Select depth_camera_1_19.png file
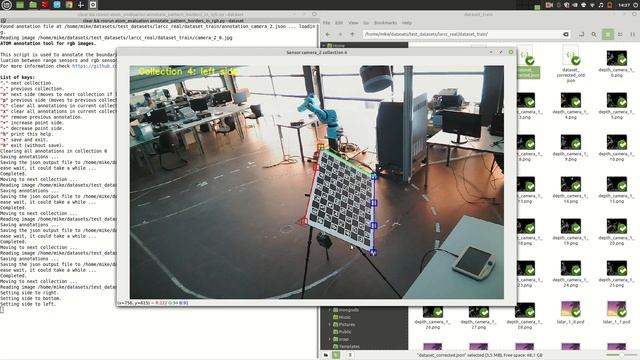The width and height of the screenshot is (640, 360). [571, 231]
